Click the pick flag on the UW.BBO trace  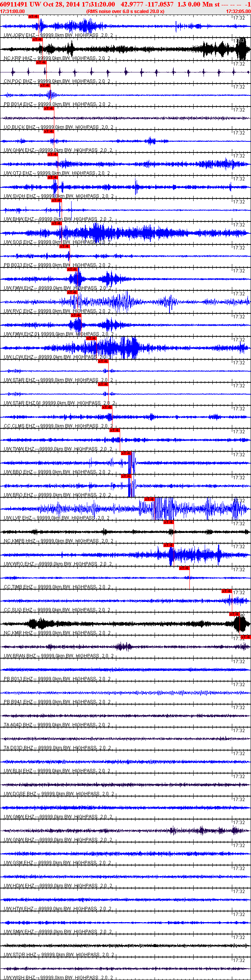(126, 453)
